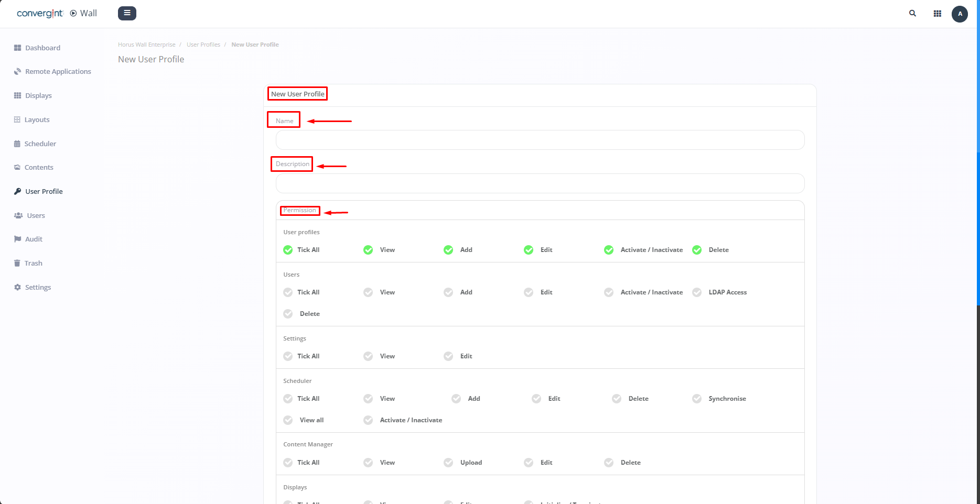Open Dashboard from the sidebar
The width and height of the screenshot is (980, 504).
point(42,48)
